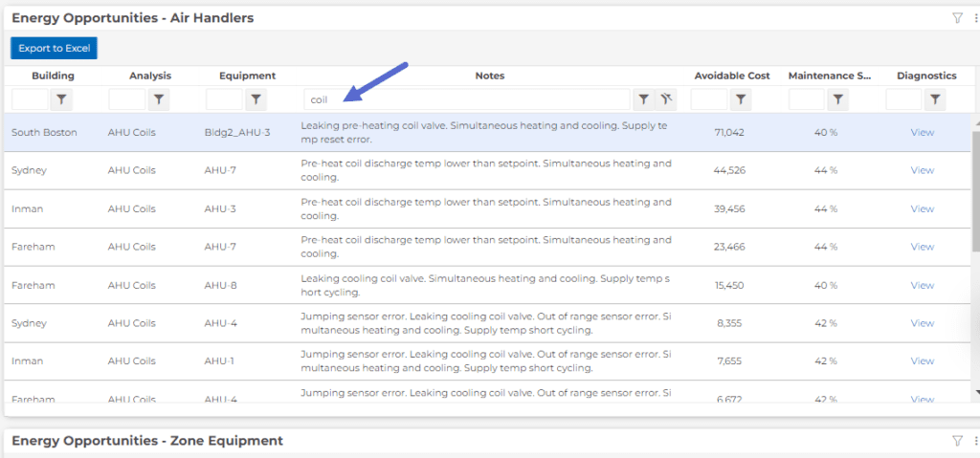View diagnostics for Fareham AHU-7
980x458 pixels.
point(922,247)
